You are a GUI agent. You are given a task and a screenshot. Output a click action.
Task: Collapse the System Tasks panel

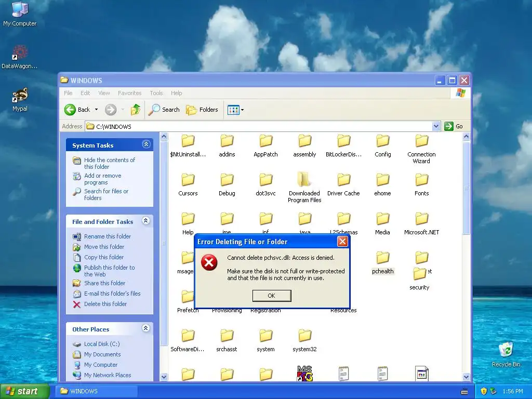click(146, 144)
